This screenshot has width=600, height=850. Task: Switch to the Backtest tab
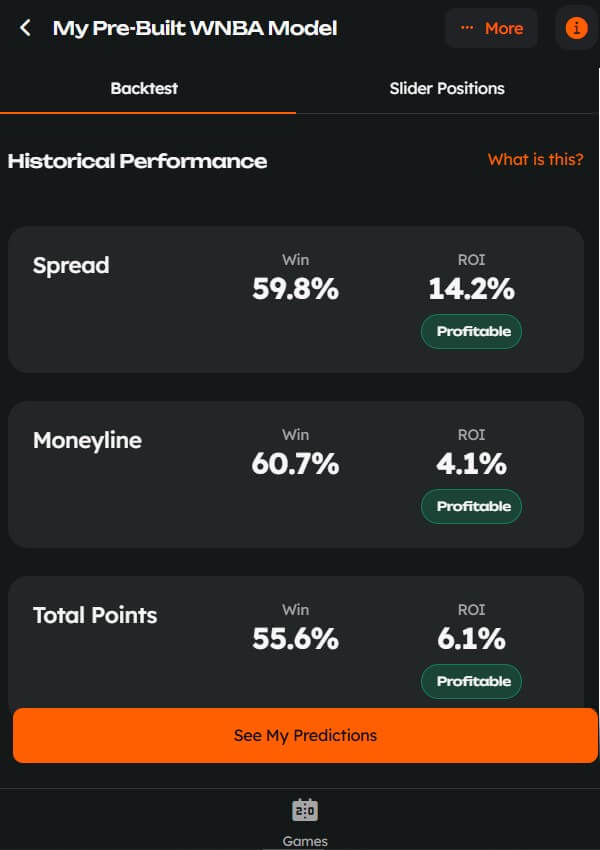(x=144, y=88)
